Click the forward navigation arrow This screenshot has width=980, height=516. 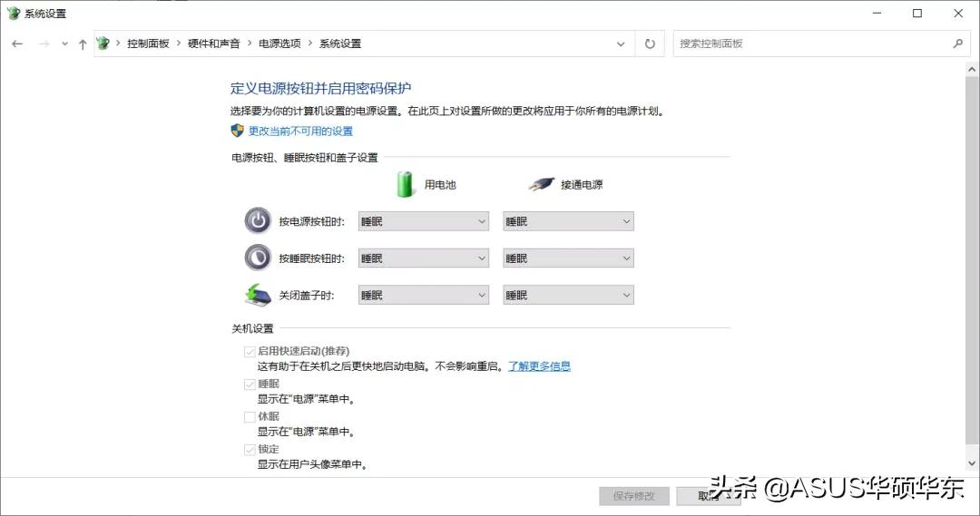[x=44, y=44]
